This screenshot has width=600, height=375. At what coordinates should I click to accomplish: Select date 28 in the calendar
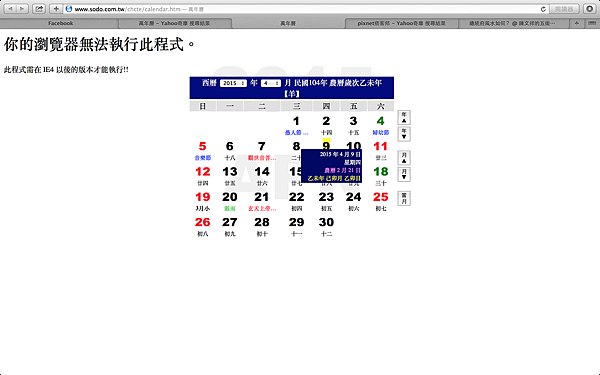click(x=262, y=222)
